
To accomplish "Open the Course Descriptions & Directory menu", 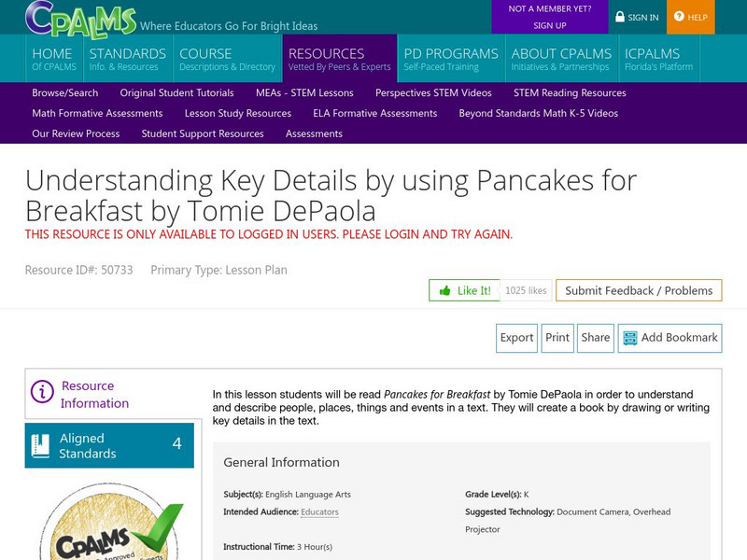I will click(x=227, y=59).
